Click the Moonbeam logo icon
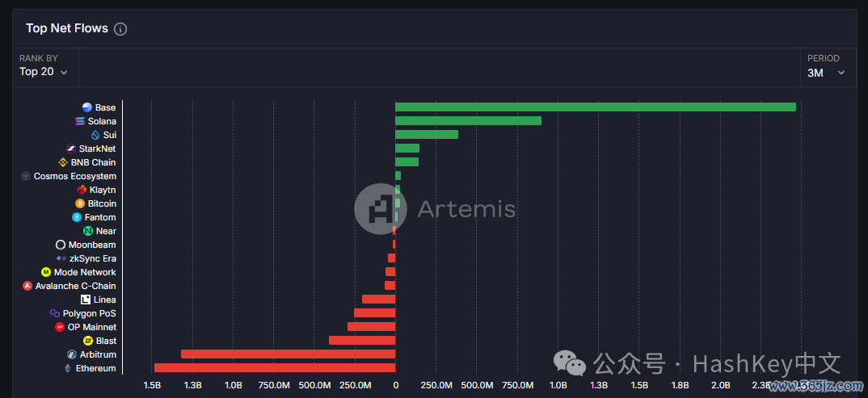Viewport: 868px width, 398px height. [x=61, y=245]
